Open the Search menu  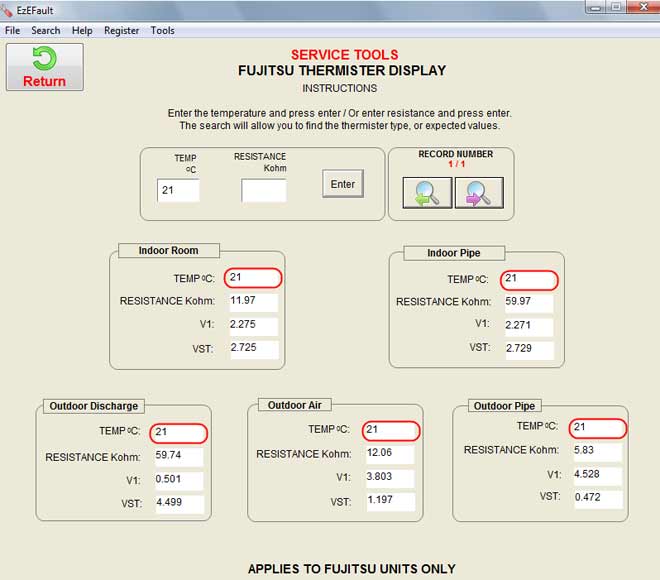click(x=46, y=31)
